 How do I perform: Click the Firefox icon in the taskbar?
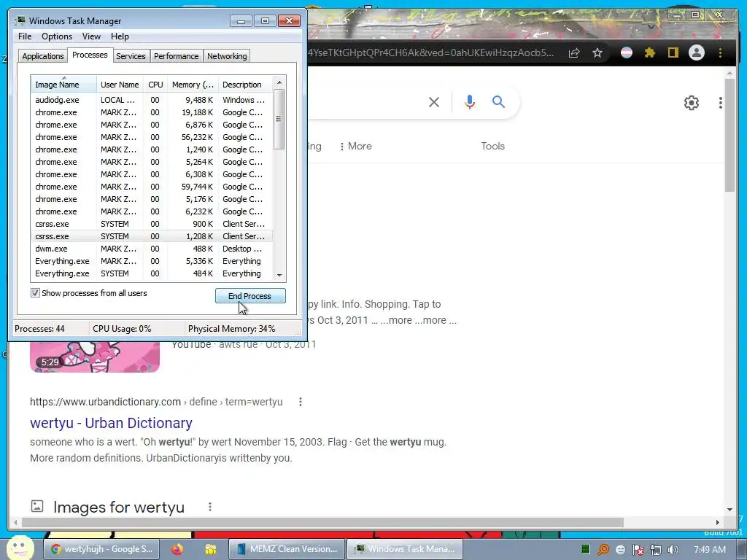click(x=177, y=549)
